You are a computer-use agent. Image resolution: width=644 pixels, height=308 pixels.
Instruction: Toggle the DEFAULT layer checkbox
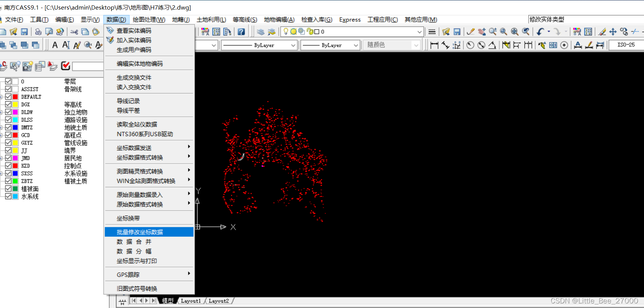(x=8, y=97)
